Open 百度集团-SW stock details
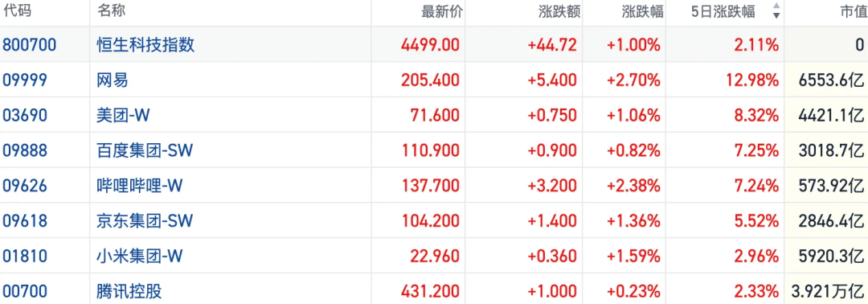The height and width of the screenshot is (304, 868). [145, 150]
